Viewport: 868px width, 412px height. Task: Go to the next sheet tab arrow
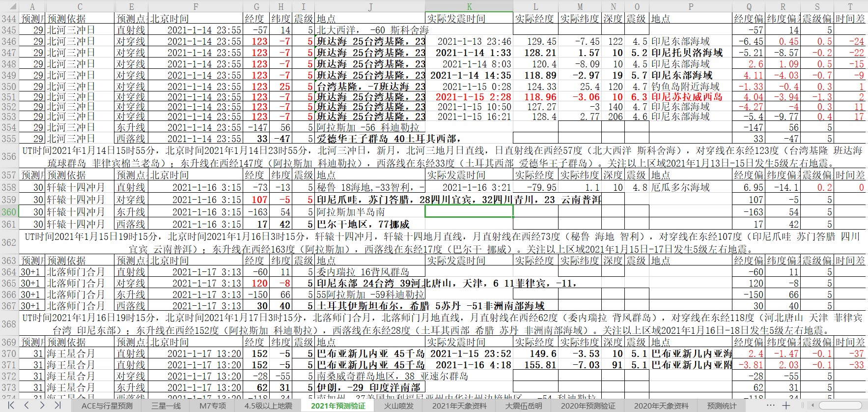tap(42, 405)
